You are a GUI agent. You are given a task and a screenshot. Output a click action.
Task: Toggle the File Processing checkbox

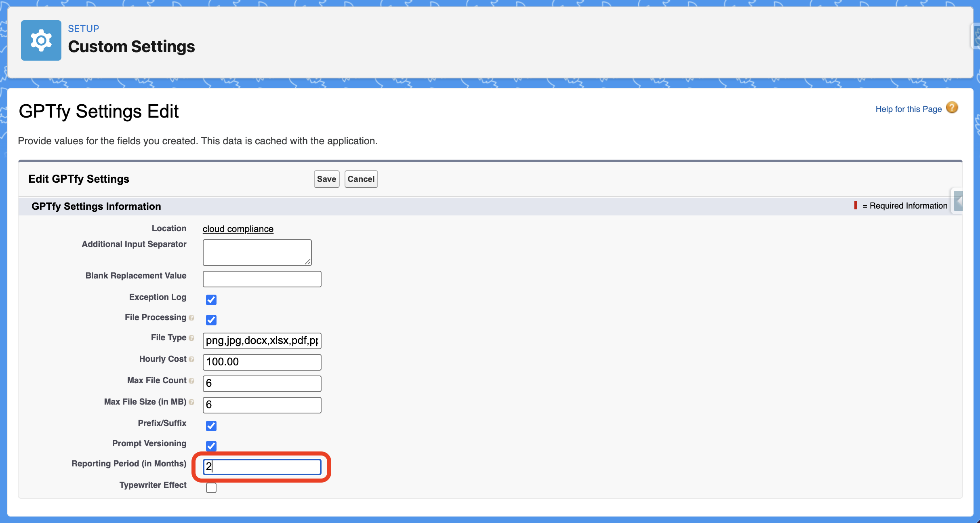211,320
